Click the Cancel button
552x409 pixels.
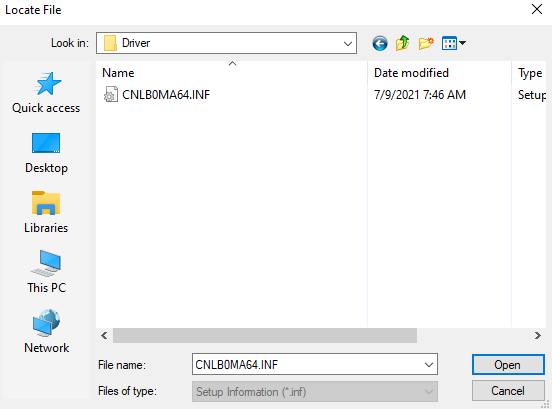pyautogui.click(x=508, y=391)
